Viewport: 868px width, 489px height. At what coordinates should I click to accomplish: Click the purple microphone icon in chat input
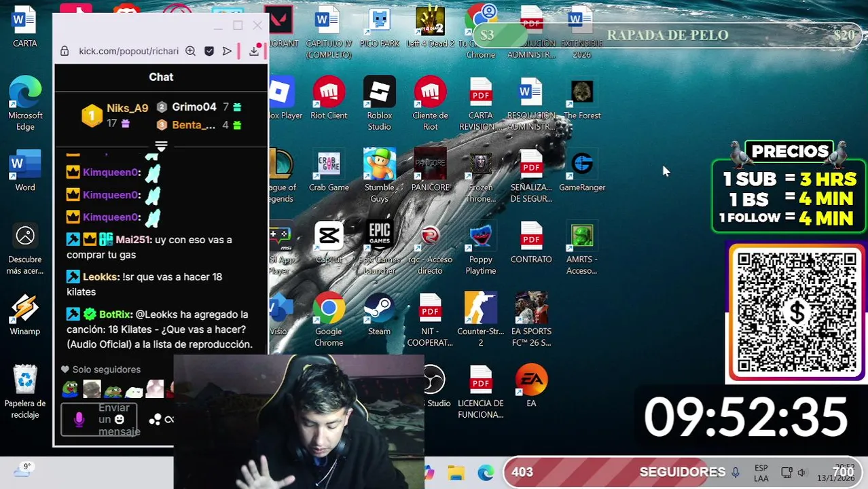(x=79, y=420)
